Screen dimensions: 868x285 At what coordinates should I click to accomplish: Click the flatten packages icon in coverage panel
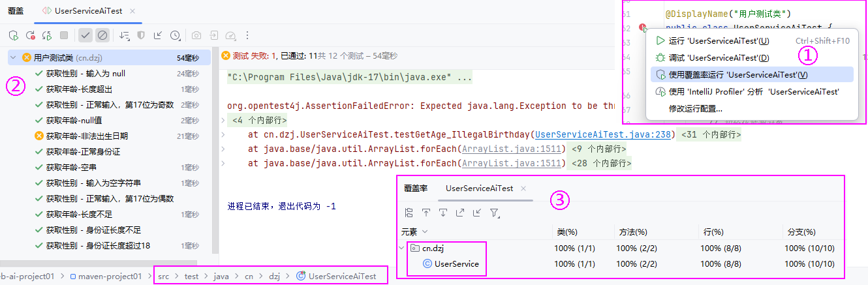click(x=409, y=213)
